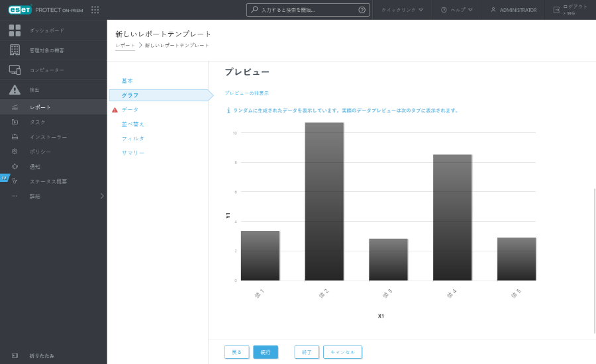Click the 検出 warning triangle icon
Image resolution: width=596 pixels, height=364 pixels.
(x=15, y=90)
